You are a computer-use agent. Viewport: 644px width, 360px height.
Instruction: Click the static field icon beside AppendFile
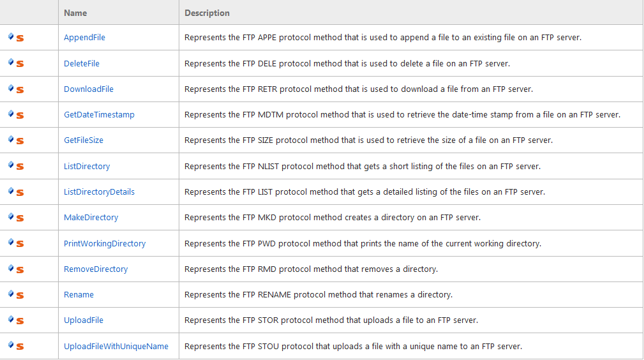click(16, 38)
